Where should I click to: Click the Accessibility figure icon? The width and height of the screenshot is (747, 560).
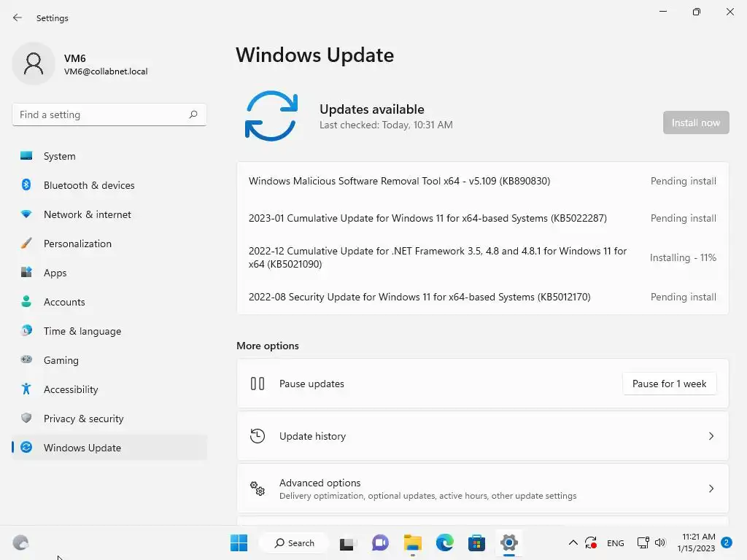pyautogui.click(x=26, y=389)
